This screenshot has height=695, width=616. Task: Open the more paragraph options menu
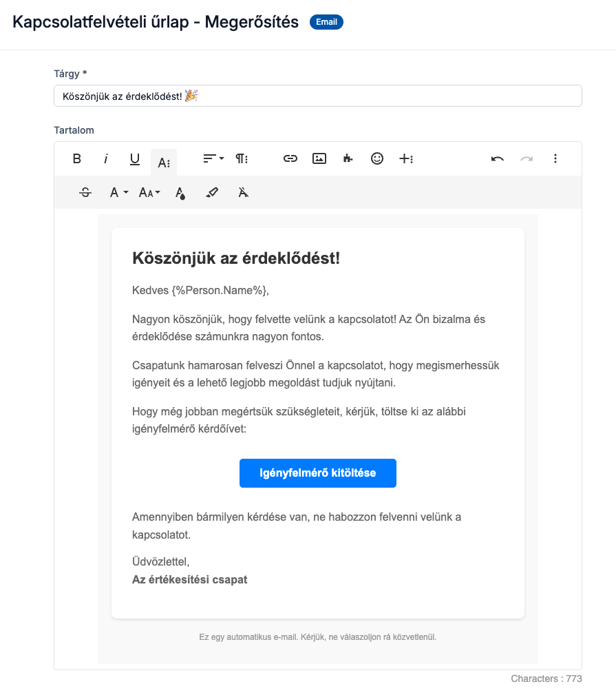242,159
